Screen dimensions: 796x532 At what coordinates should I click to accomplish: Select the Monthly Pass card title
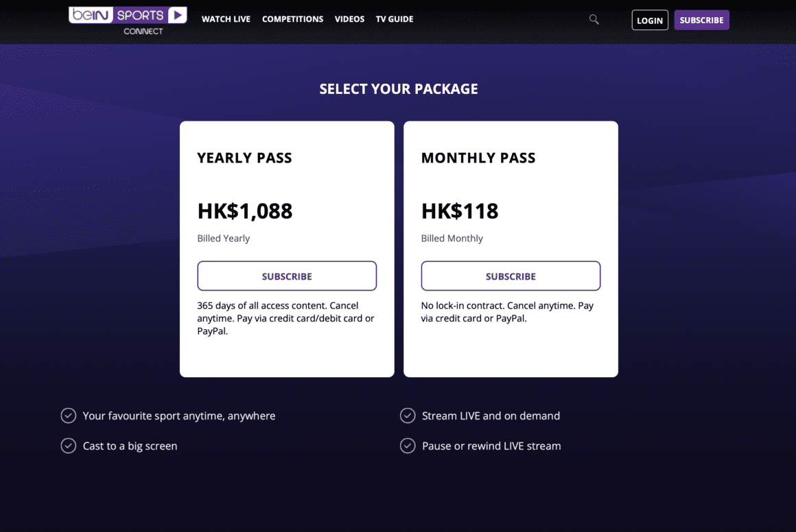pos(478,158)
